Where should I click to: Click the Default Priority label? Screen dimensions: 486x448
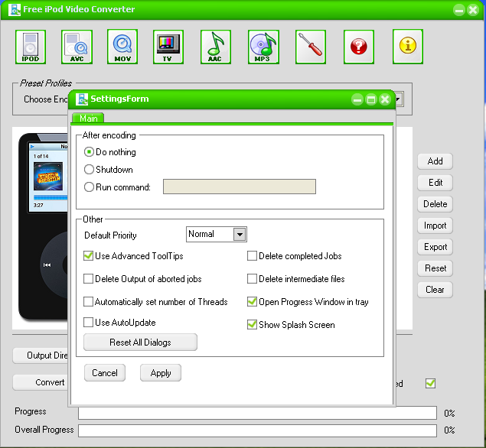(x=110, y=235)
